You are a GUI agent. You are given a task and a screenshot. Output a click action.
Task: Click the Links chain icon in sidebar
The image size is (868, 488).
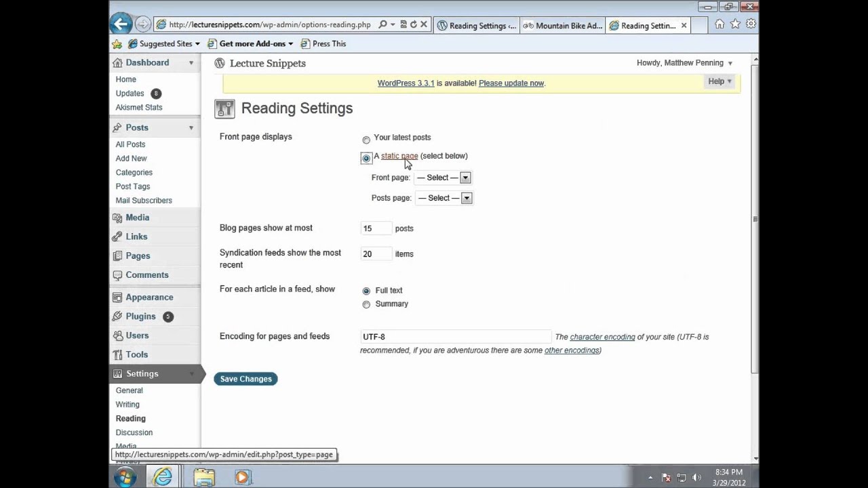[117, 237]
